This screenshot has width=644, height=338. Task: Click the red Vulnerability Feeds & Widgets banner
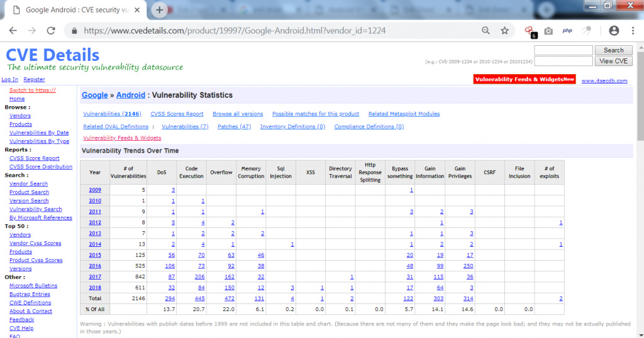524,80
